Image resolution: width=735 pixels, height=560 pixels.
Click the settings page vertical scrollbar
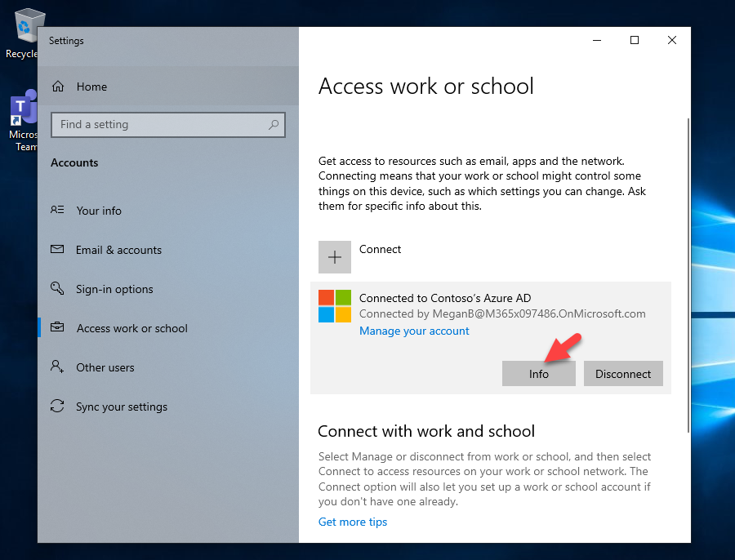tap(688, 275)
